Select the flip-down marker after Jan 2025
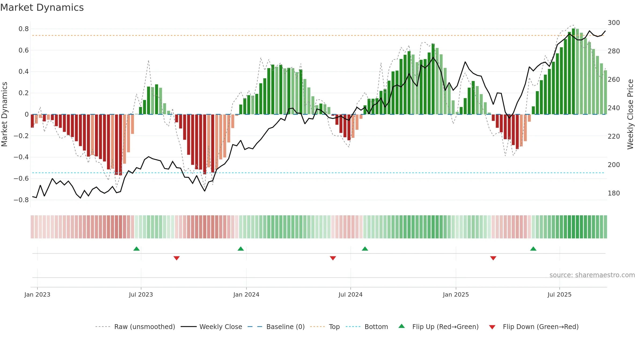This screenshot has width=644, height=362. [x=493, y=258]
